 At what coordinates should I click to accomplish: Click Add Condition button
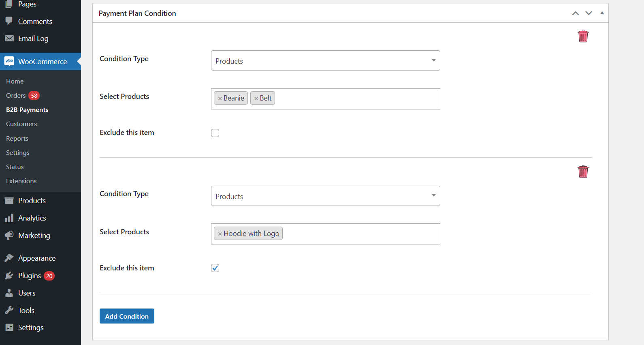[127, 316]
